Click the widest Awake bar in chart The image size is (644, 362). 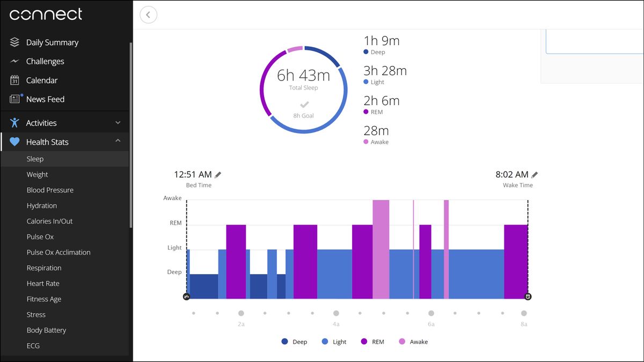click(x=381, y=249)
